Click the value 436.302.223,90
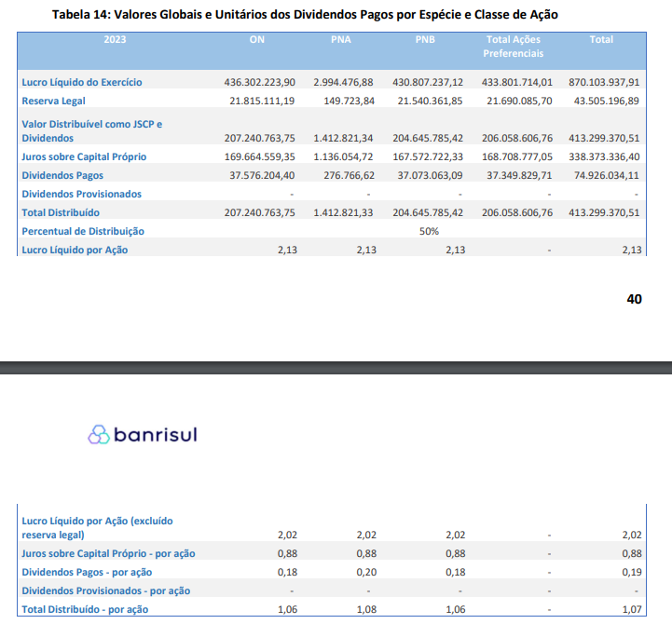The width and height of the screenshot is (672, 624). [x=260, y=82]
